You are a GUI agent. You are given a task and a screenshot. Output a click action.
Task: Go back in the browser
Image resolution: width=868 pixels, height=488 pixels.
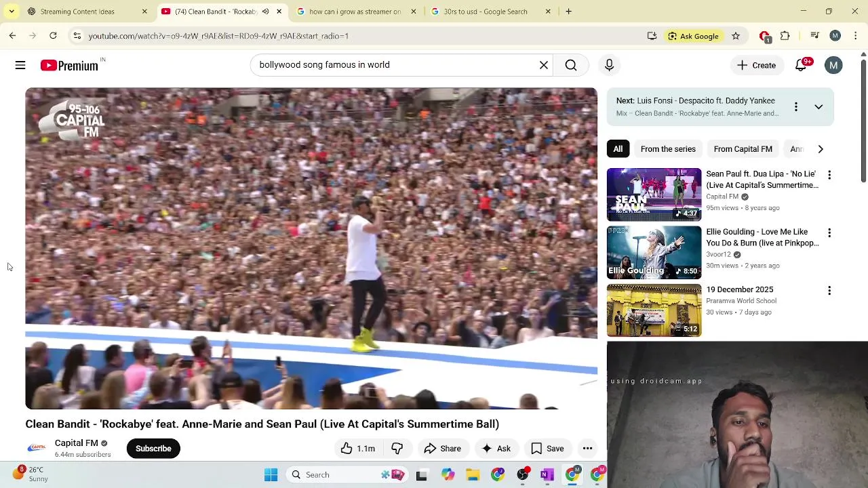[x=12, y=35]
